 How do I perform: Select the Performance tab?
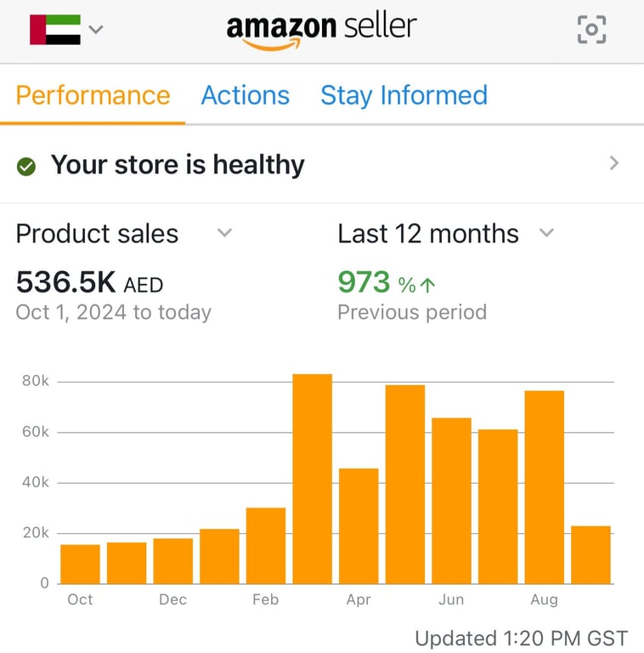(93, 95)
